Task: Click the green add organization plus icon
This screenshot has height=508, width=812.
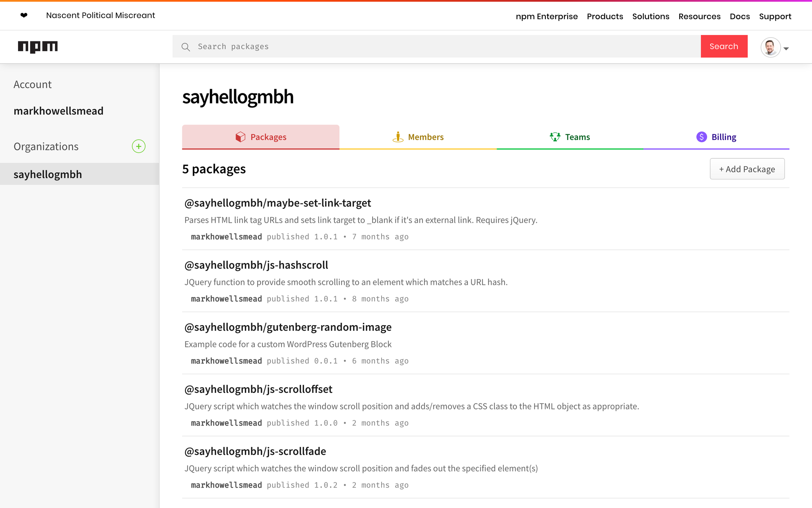Action: [x=138, y=146]
